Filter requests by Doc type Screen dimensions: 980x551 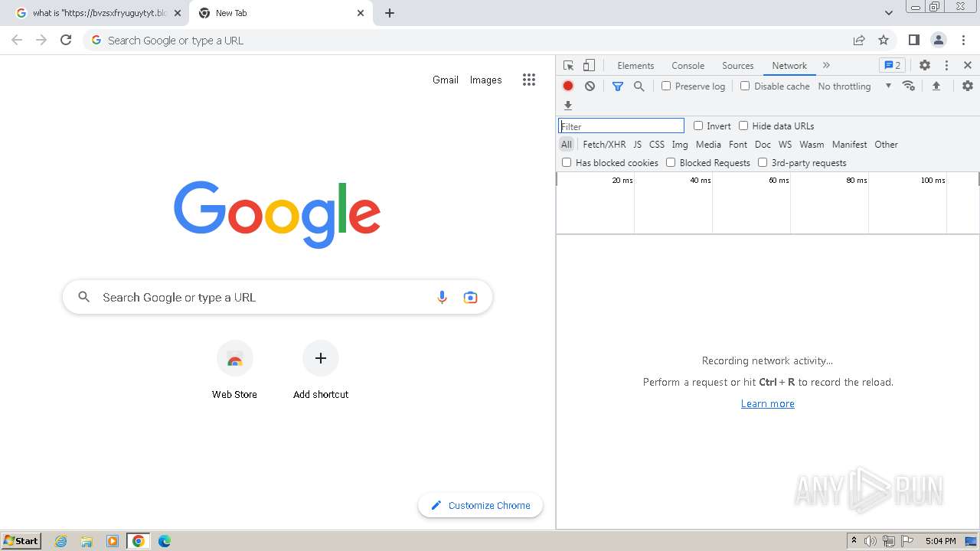coord(763,145)
